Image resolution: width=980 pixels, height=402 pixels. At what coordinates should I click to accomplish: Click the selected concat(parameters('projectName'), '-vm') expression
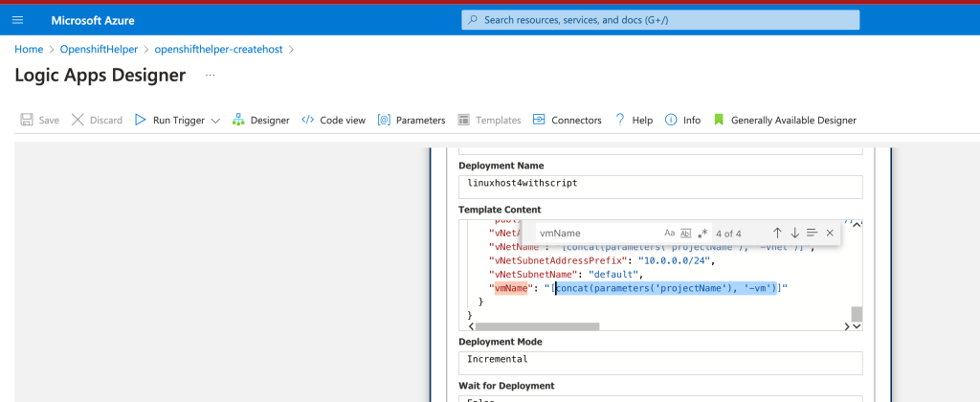666,288
